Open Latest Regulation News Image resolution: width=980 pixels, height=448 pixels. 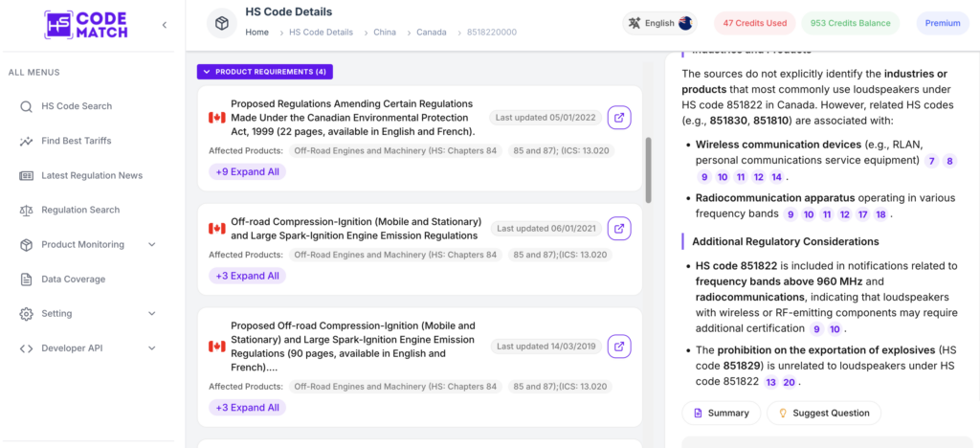tap(92, 175)
